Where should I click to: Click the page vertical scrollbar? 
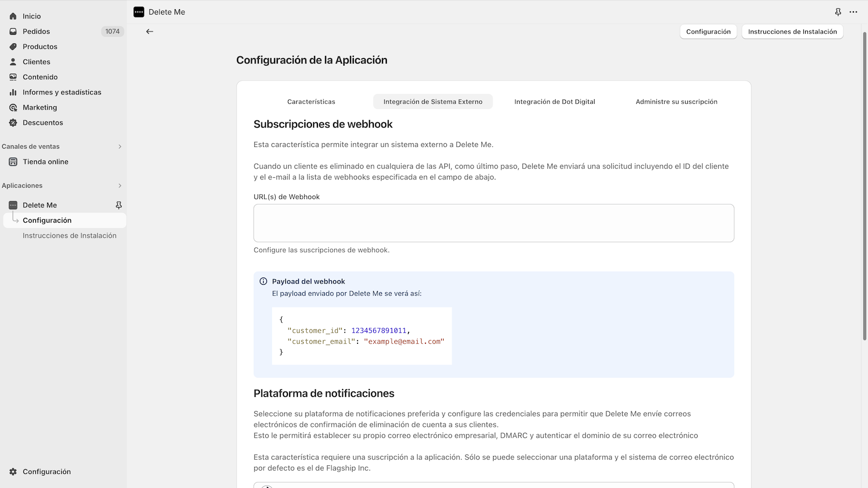point(865,185)
